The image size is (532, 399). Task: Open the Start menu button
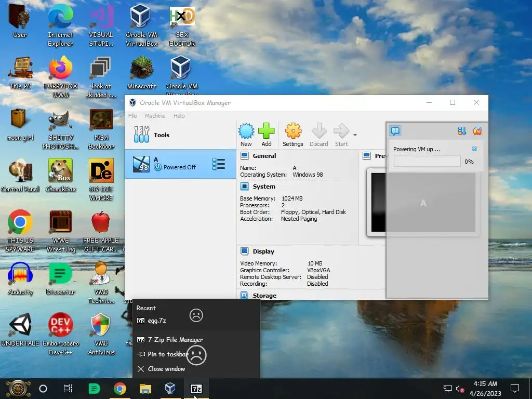click(18, 389)
